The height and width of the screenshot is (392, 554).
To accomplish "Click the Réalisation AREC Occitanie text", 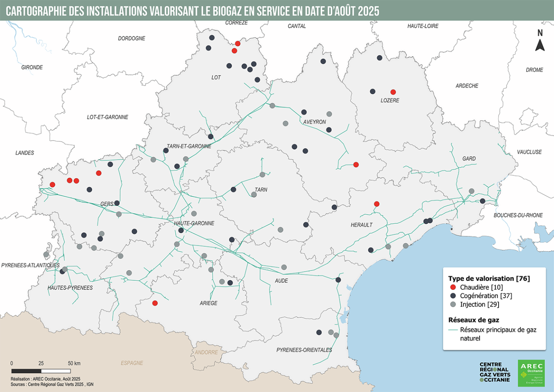I will pos(45,378).
